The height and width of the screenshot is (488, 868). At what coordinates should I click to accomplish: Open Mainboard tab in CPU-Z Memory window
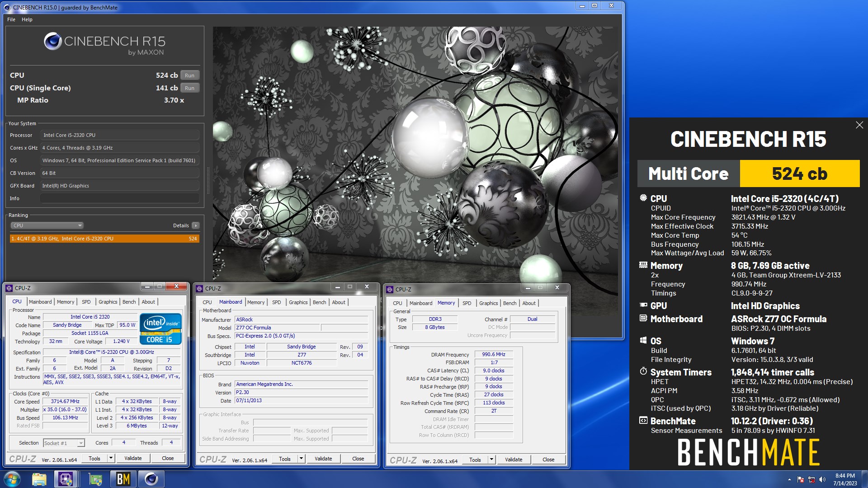pyautogui.click(x=421, y=303)
